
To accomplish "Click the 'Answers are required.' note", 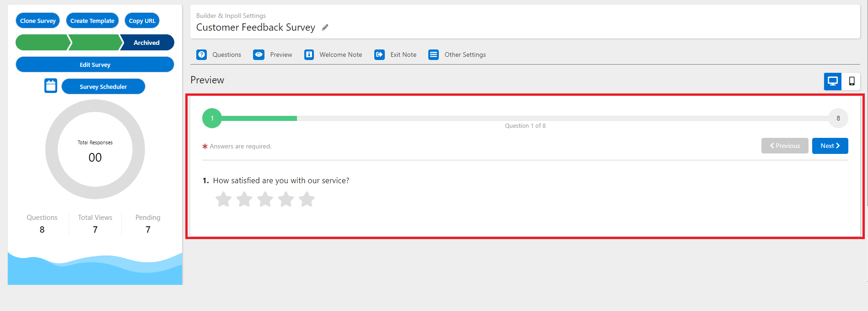I will 240,146.
